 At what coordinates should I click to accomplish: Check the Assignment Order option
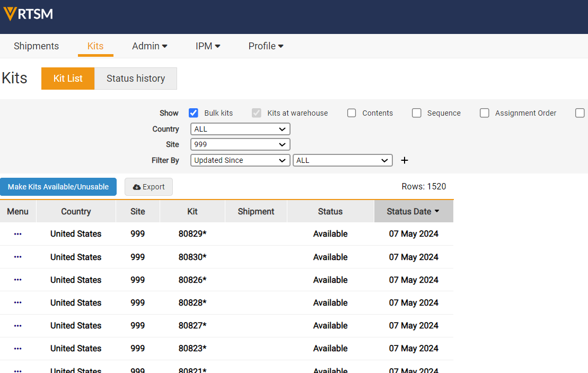pyautogui.click(x=484, y=113)
